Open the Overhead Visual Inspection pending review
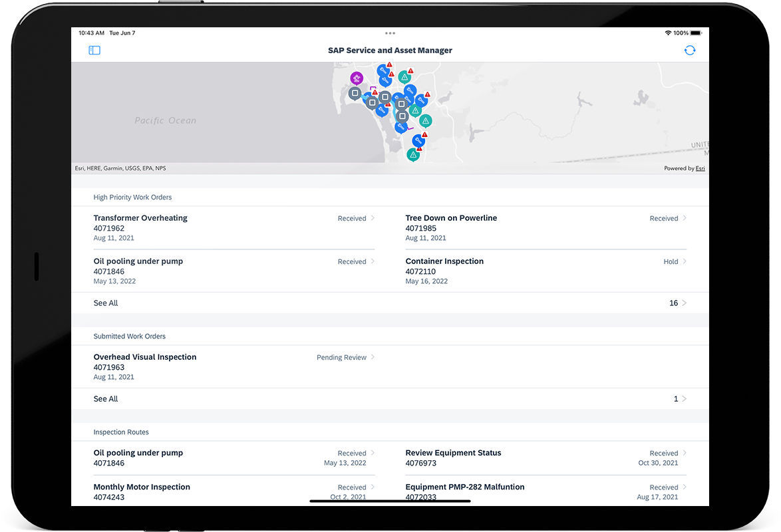Viewport: 781px width, 532px height. coord(145,356)
